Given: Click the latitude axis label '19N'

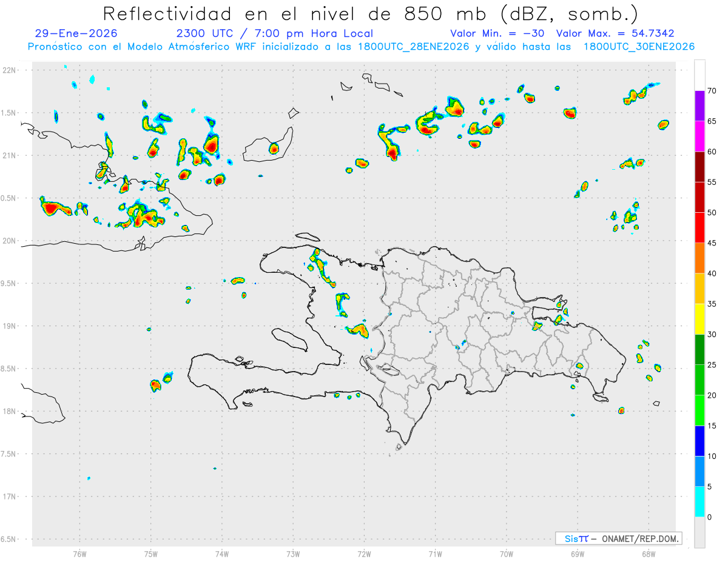Looking at the screenshot, I should point(10,326).
